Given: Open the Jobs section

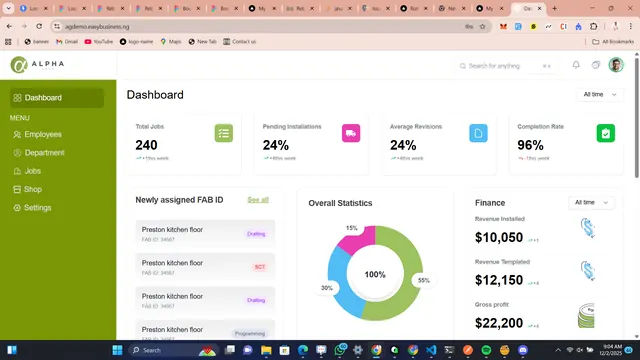Looking at the screenshot, I should coord(27,171).
